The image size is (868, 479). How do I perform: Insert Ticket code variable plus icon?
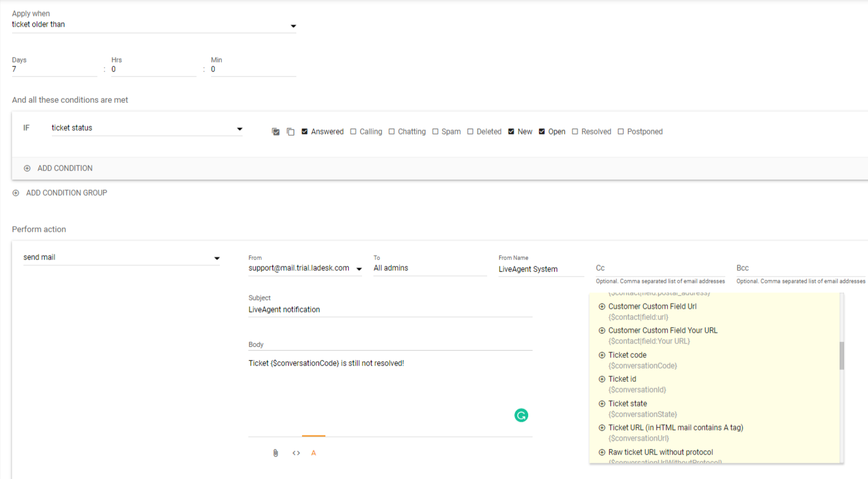tap(601, 355)
